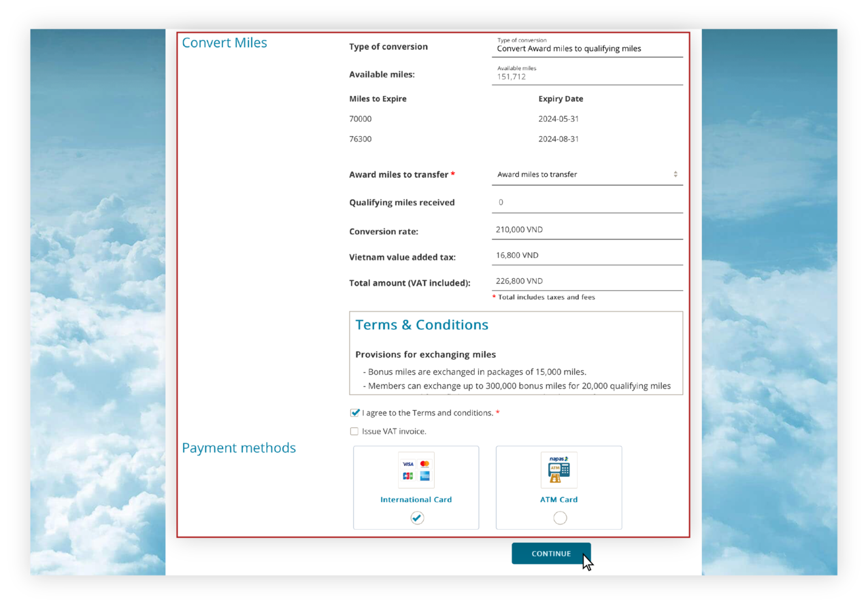
Task: Click the American Express card icon
Action: (424, 476)
